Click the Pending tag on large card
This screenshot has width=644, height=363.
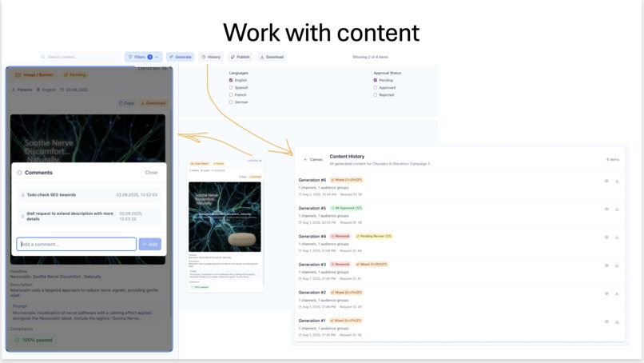75,75
